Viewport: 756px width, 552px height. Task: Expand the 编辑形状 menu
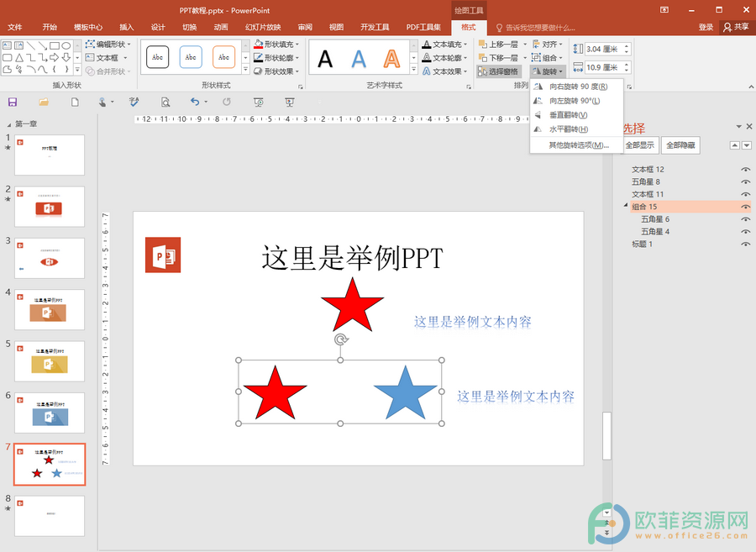pos(108,45)
